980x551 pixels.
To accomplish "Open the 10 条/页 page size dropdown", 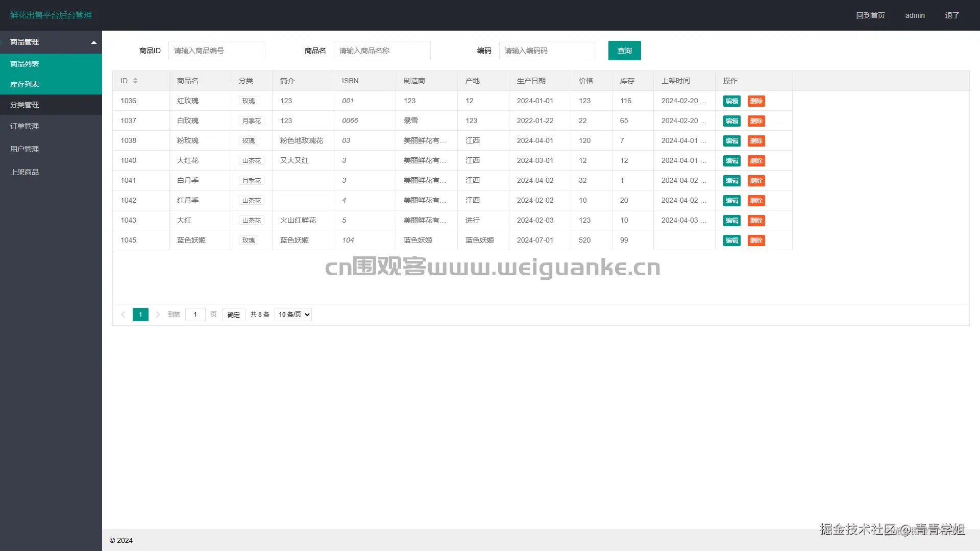I will tap(293, 315).
